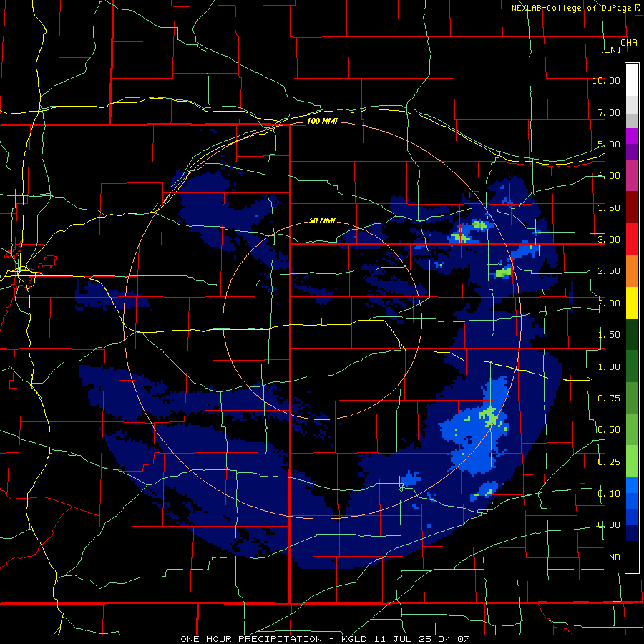Click the 0.25 legend value
The image size is (644, 644).
point(609,462)
